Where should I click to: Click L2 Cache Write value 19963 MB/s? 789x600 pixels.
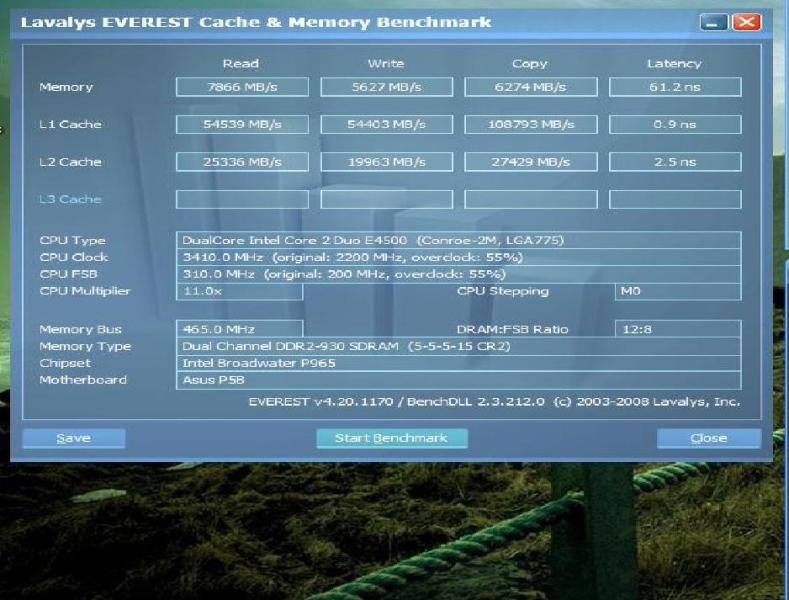click(x=386, y=162)
